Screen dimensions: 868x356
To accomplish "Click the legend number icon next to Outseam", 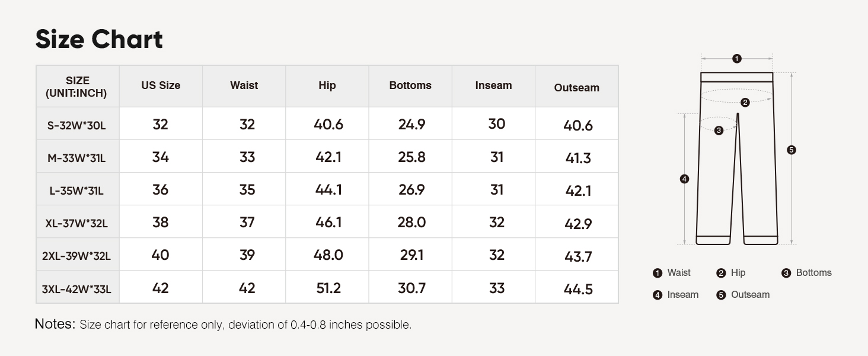I will pos(721,295).
